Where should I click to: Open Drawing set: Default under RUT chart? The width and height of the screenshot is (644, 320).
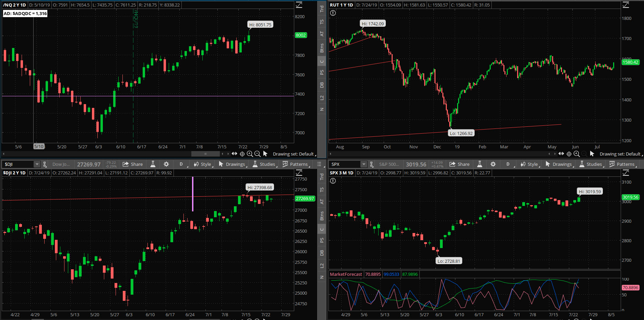(x=621, y=154)
